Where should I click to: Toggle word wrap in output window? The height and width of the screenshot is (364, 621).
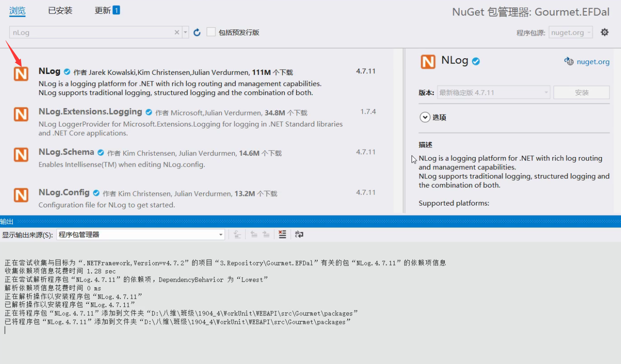point(299,235)
